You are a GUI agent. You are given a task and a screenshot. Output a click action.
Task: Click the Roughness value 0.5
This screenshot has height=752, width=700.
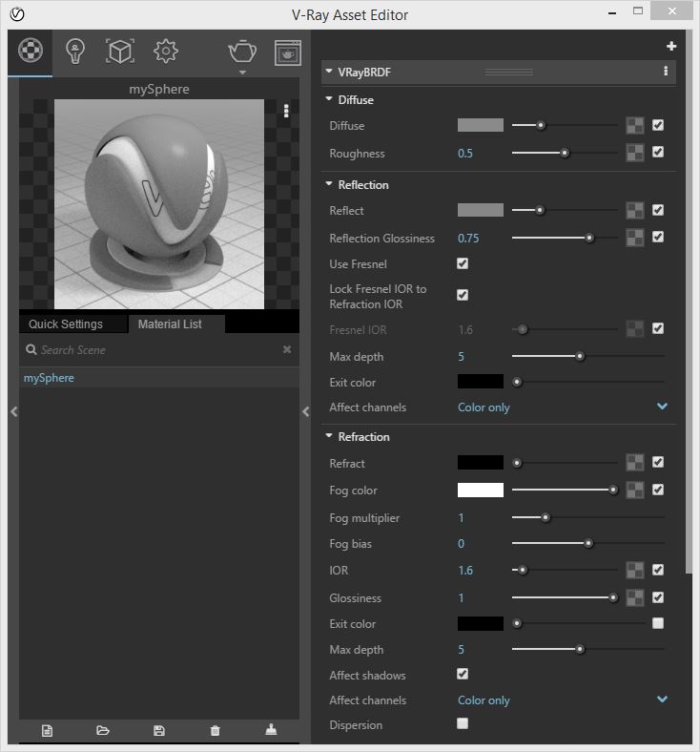tap(464, 154)
